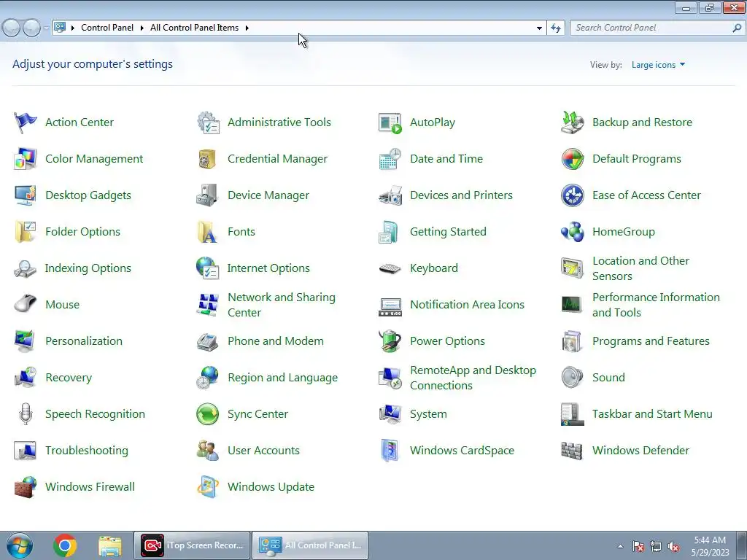Open Windows CardSpace link

point(462,451)
